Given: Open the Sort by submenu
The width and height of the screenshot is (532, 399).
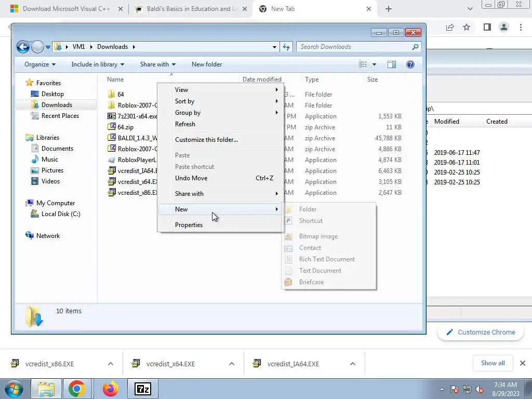Looking at the screenshot, I should coord(220,101).
